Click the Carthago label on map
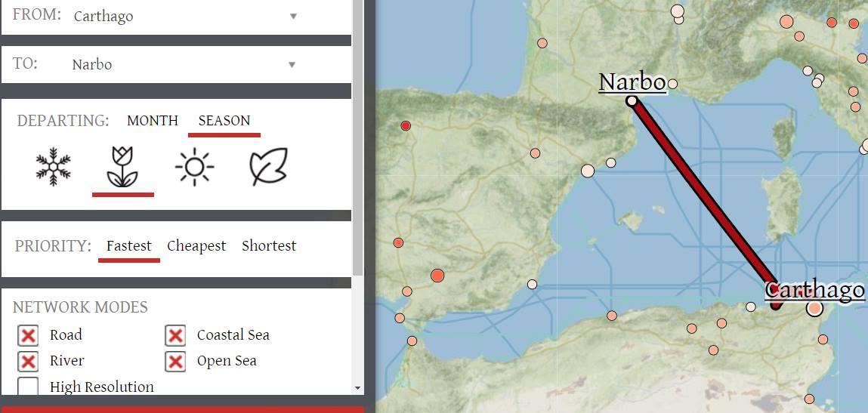This screenshot has height=413, width=868. (814, 290)
